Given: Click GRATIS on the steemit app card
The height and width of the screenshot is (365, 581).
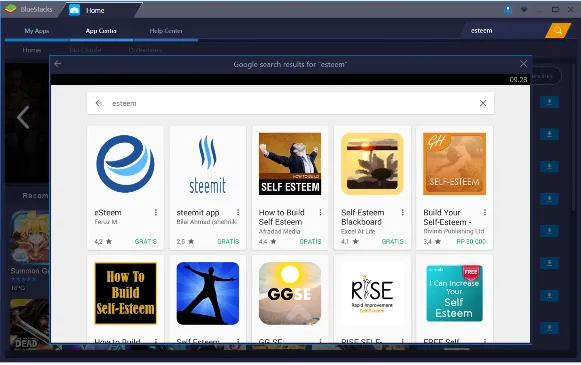Looking at the screenshot, I should [228, 242].
